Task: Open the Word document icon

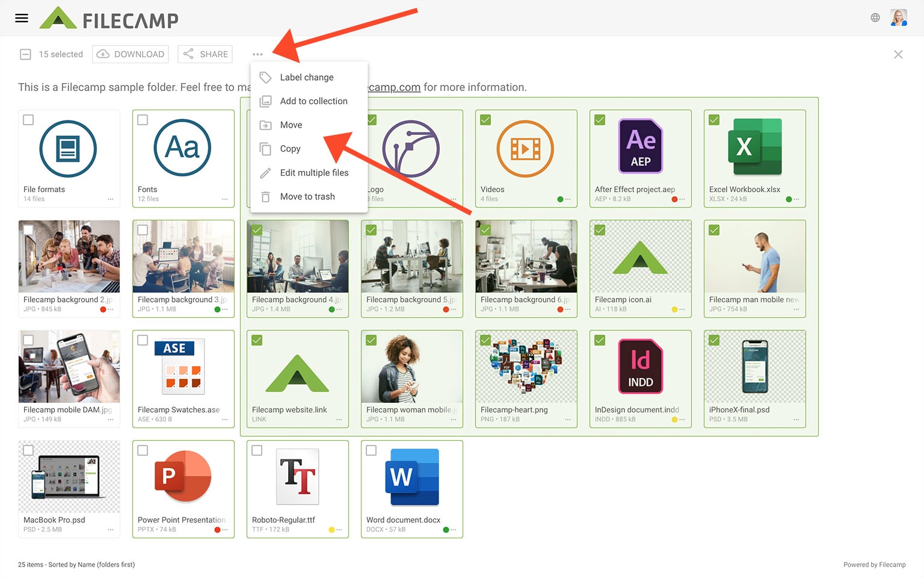Action: (x=412, y=477)
